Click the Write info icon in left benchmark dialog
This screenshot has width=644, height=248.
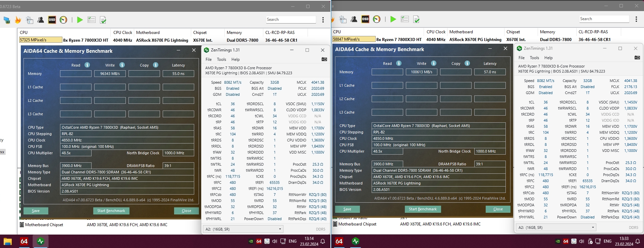[122, 65]
